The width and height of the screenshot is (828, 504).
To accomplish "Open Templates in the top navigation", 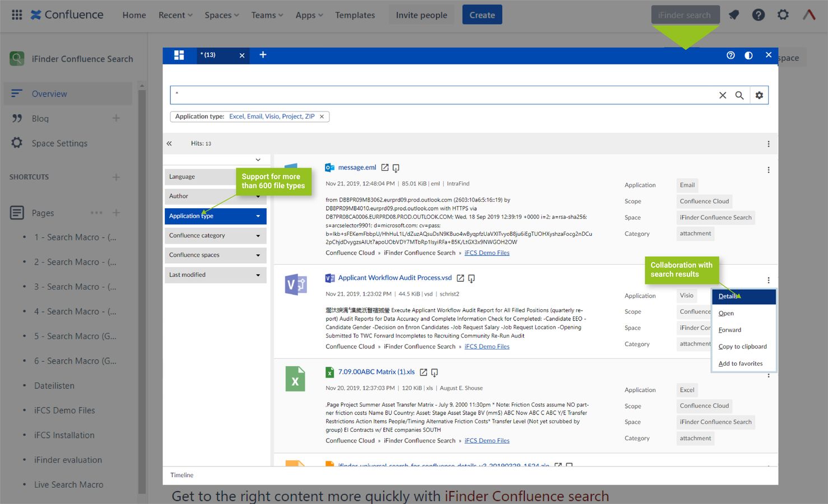I will pos(355,15).
